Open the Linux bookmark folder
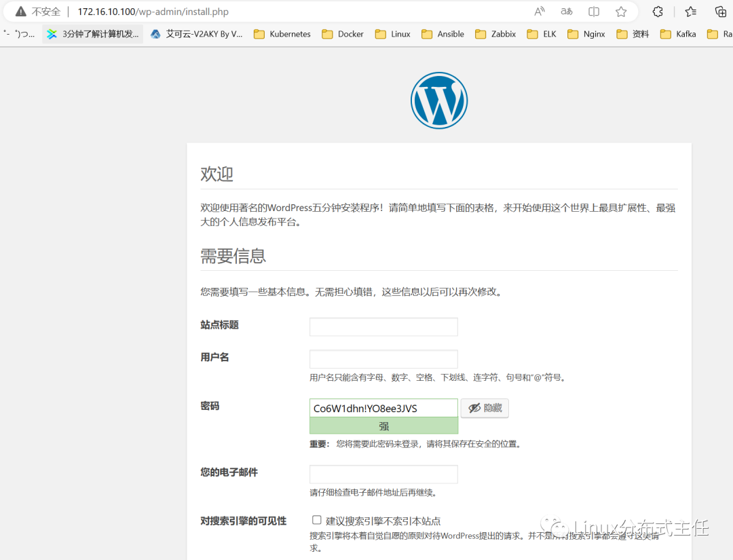The width and height of the screenshot is (733, 560). 393,34
